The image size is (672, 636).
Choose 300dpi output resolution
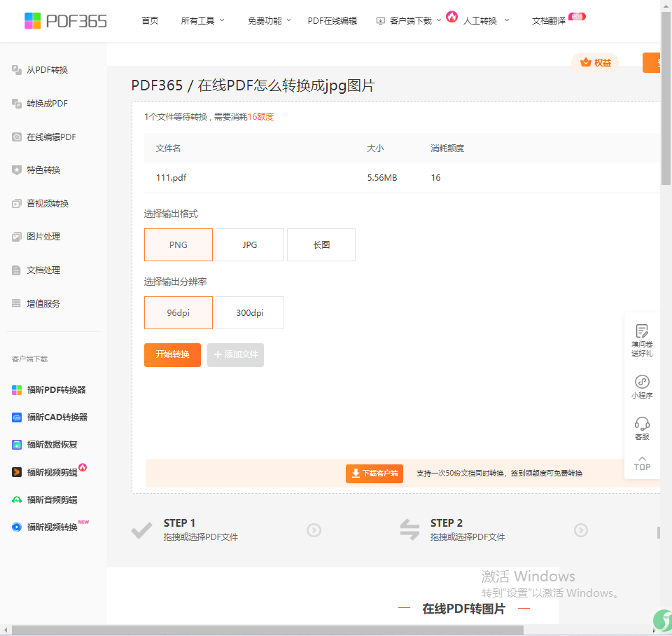(x=250, y=313)
